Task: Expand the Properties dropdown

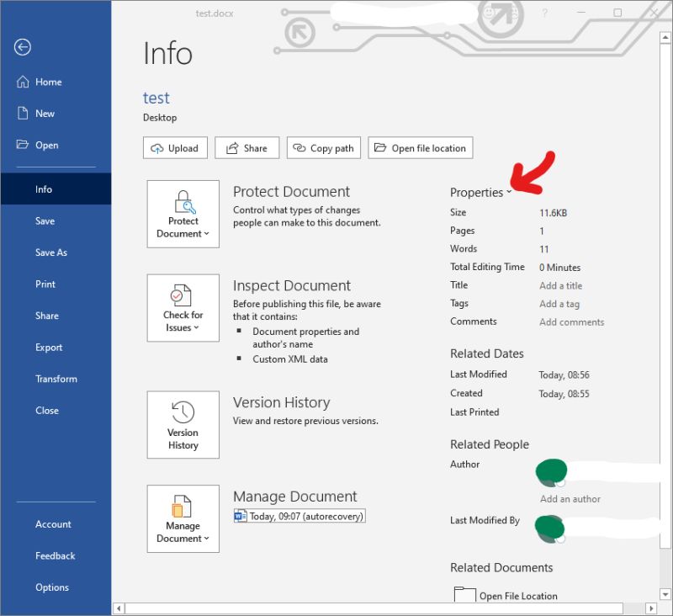Action: (508, 192)
